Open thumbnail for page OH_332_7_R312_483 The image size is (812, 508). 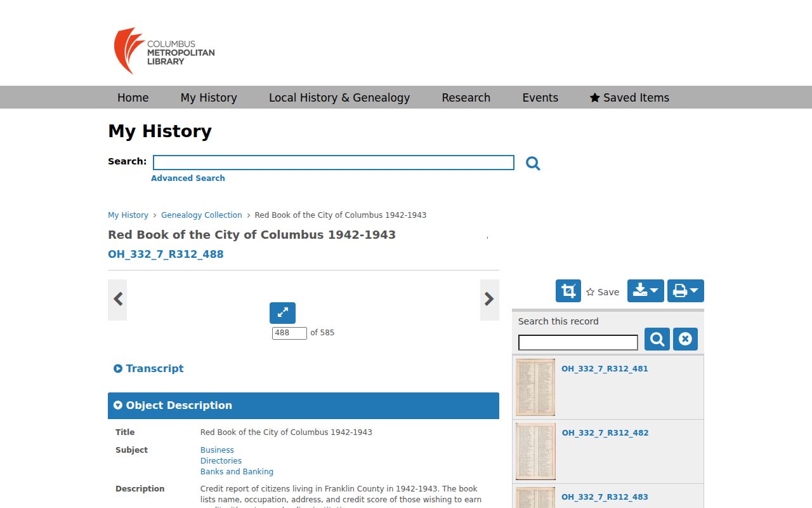(535, 497)
